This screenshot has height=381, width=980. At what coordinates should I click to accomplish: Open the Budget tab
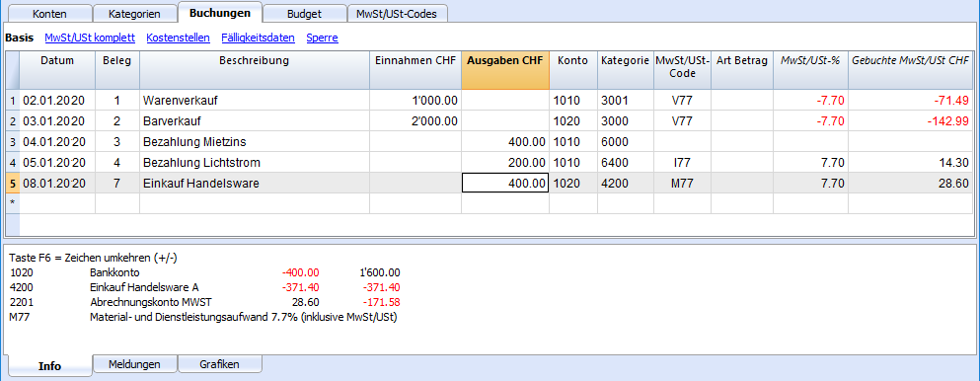(x=304, y=14)
